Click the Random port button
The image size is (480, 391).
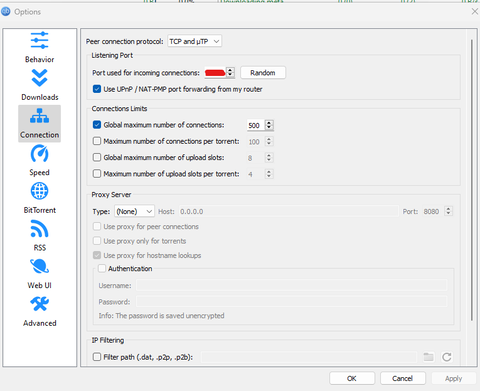[263, 73]
